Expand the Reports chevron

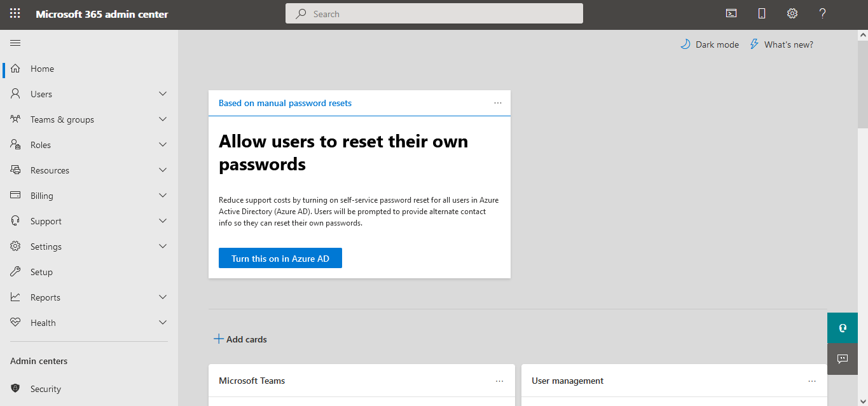[x=163, y=297]
